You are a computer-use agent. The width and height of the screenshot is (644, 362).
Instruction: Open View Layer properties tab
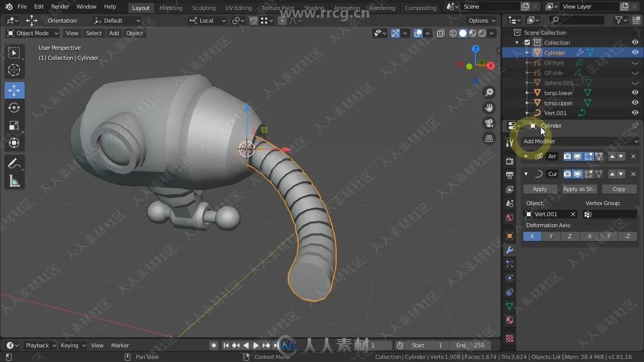510,190
